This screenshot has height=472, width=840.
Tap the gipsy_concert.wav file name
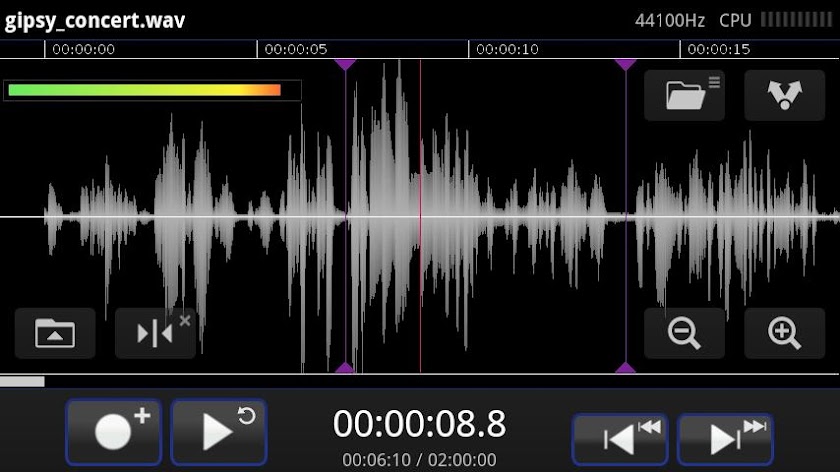95,20
